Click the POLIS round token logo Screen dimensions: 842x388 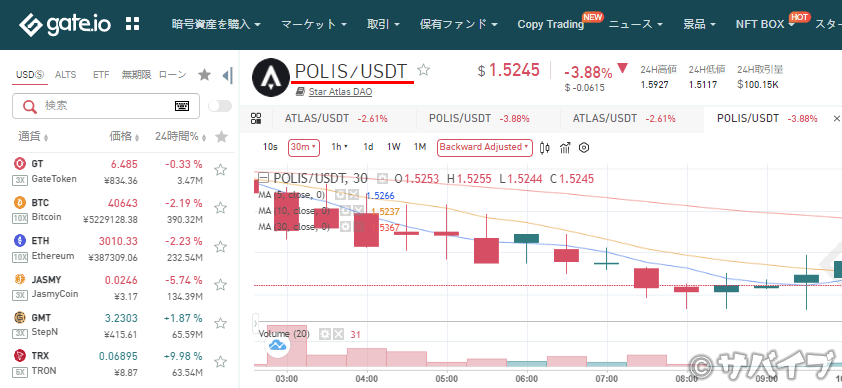[x=271, y=78]
